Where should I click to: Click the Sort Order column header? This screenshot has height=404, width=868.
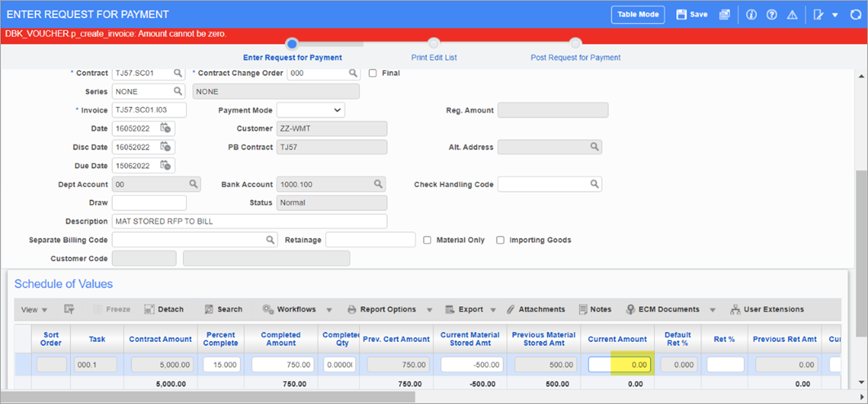pos(51,339)
